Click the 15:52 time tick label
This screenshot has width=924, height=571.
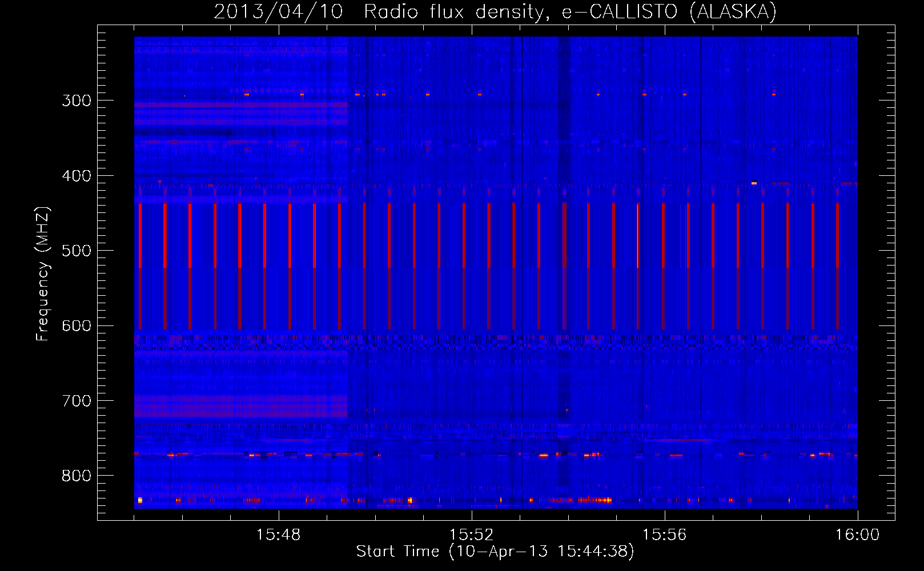[x=471, y=535]
